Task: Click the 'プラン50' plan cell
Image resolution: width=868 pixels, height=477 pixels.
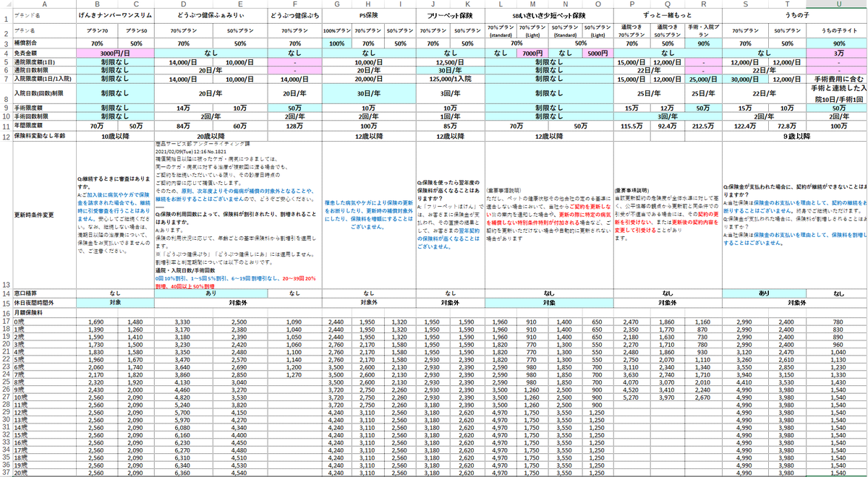Action: 137,31
